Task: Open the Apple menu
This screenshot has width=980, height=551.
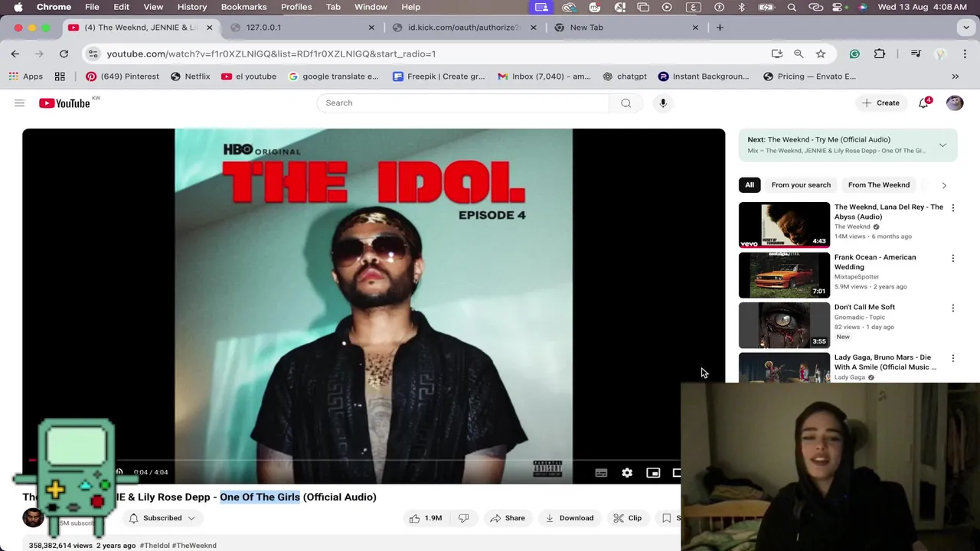Action: pos(18,7)
